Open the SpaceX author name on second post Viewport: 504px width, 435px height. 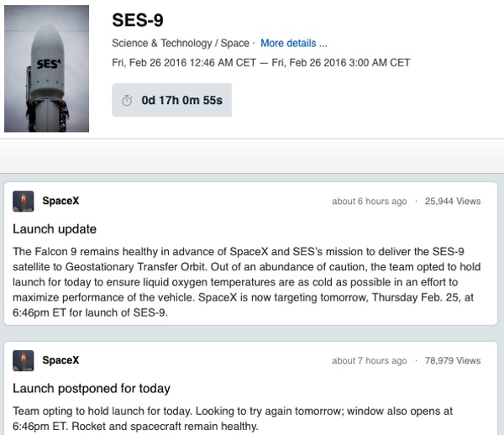(x=60, y=360)
